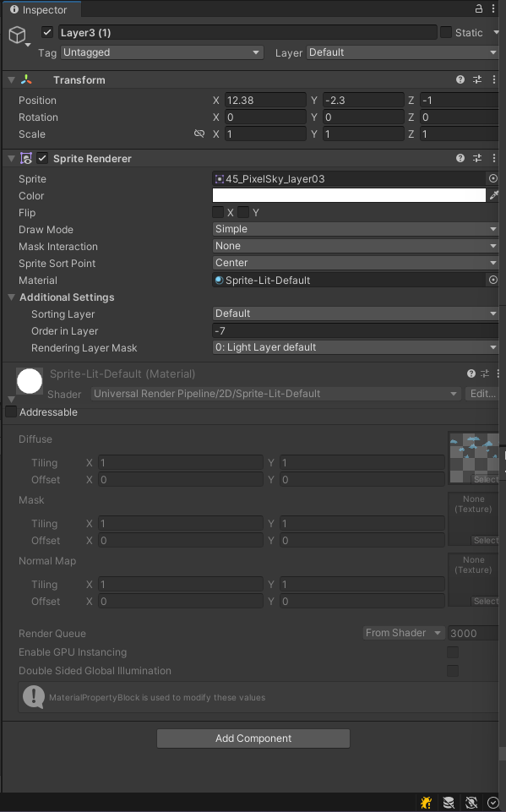
Task: Open the Inspector kebab menu
Action: [495, 8]
